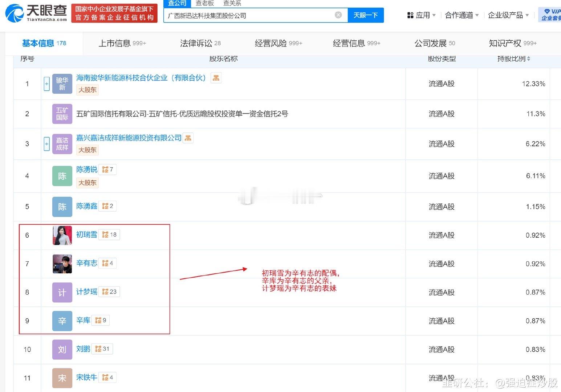Click the 天眼一下 search button
Image resolution: width=561 pixels, height=392 pixels.
[x=366, y=15]
